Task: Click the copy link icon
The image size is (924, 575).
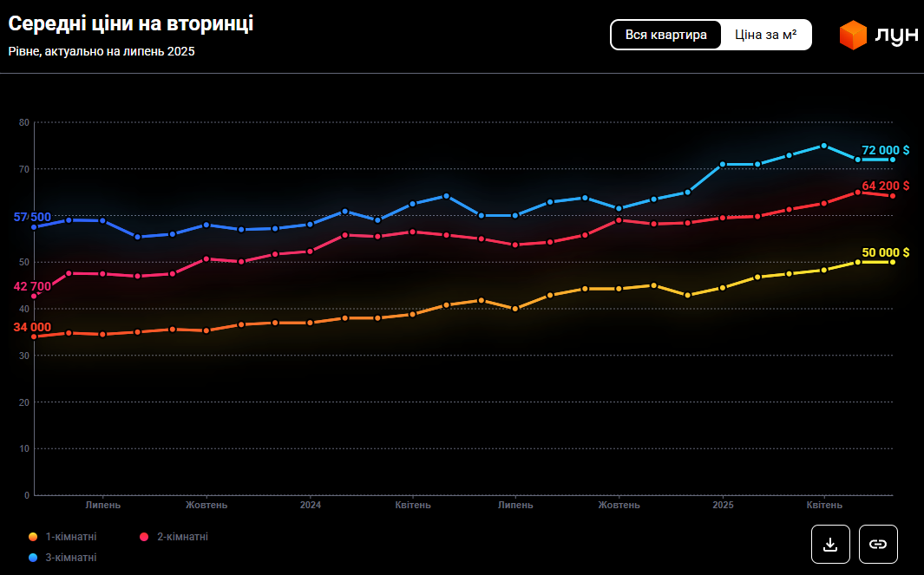Action: (x=878, y=544)
